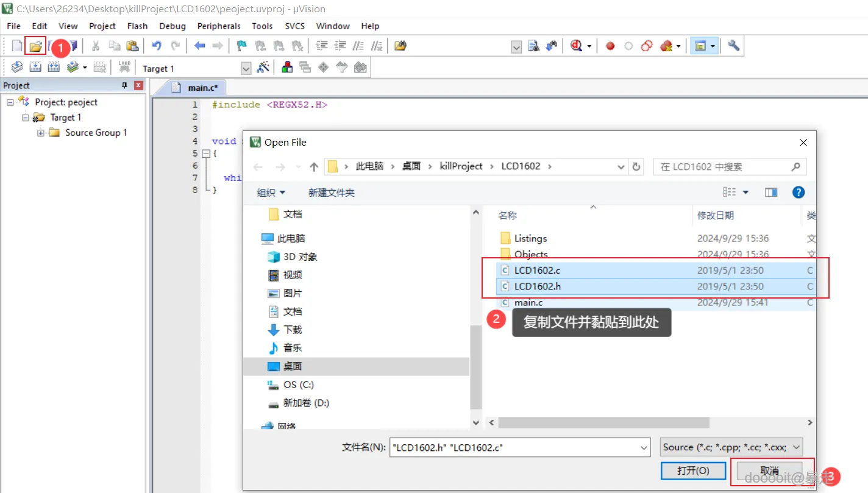Open Options for Target via the wand icon

click(264, 68)
